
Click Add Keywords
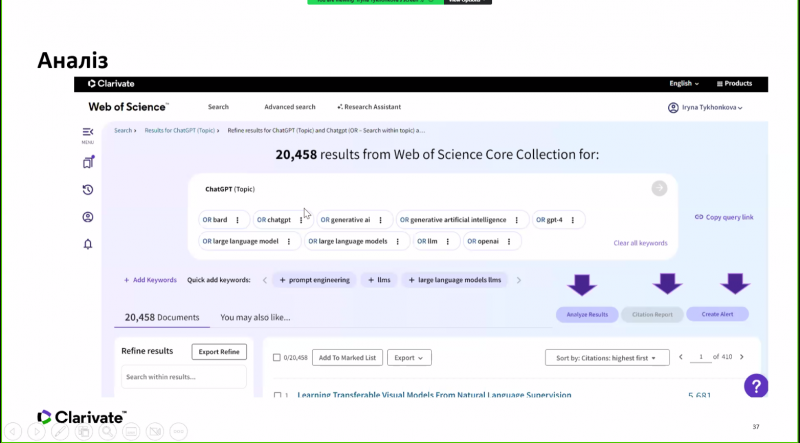[x=150, y=280]
